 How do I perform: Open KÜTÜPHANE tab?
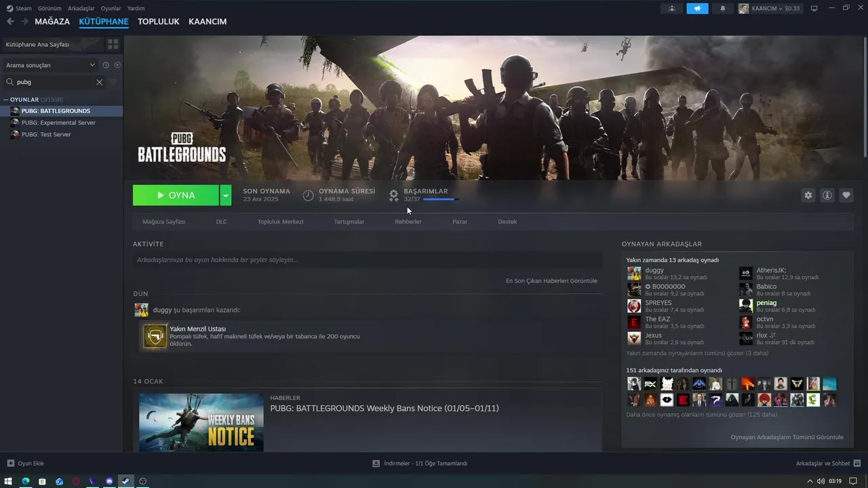[104, 22]
